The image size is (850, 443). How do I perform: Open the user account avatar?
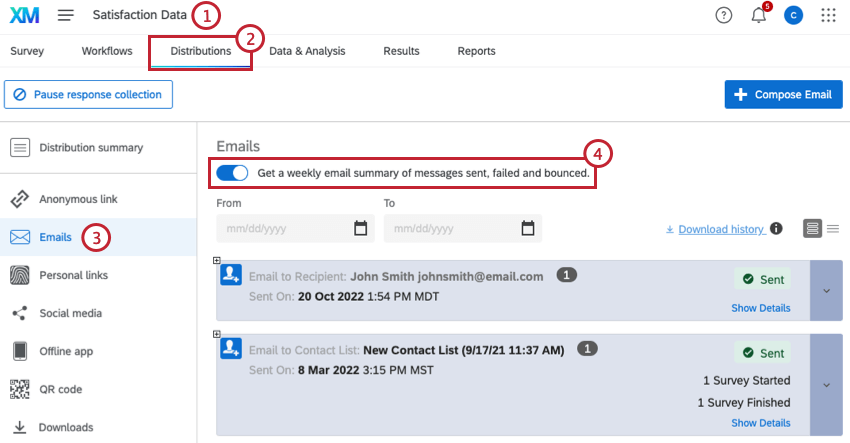click(x=793, y=15)
